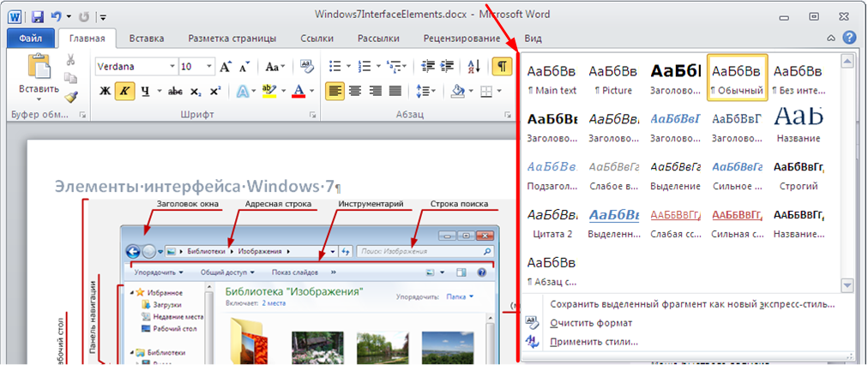Screen dimensions: 868x365
Task: Toggle paragraph marks display ¶
Action: (502, 67)
